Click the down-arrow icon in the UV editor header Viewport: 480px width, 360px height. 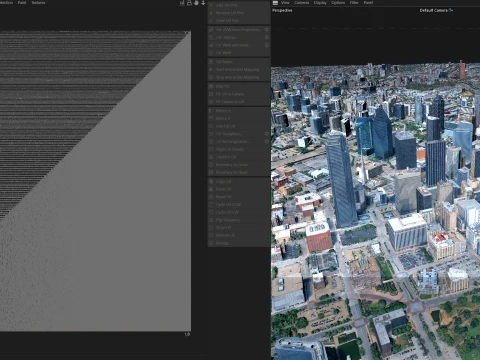click(203, 3)
